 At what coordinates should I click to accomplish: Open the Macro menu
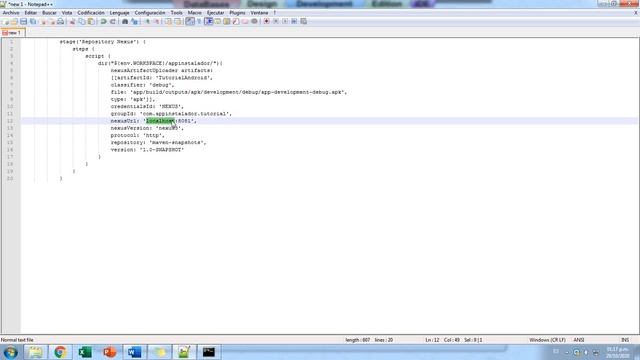click(195, 13)
